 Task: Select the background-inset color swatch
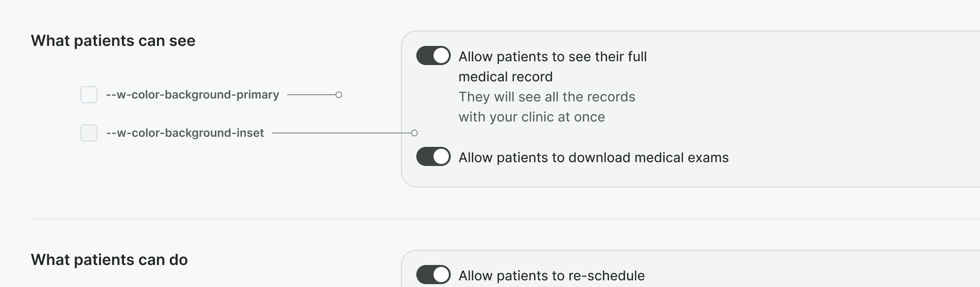click(89, 133)
